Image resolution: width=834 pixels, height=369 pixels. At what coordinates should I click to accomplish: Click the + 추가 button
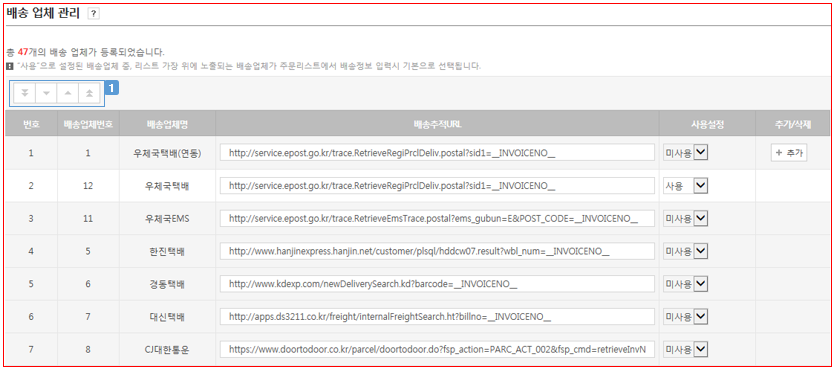click(789, 153)
